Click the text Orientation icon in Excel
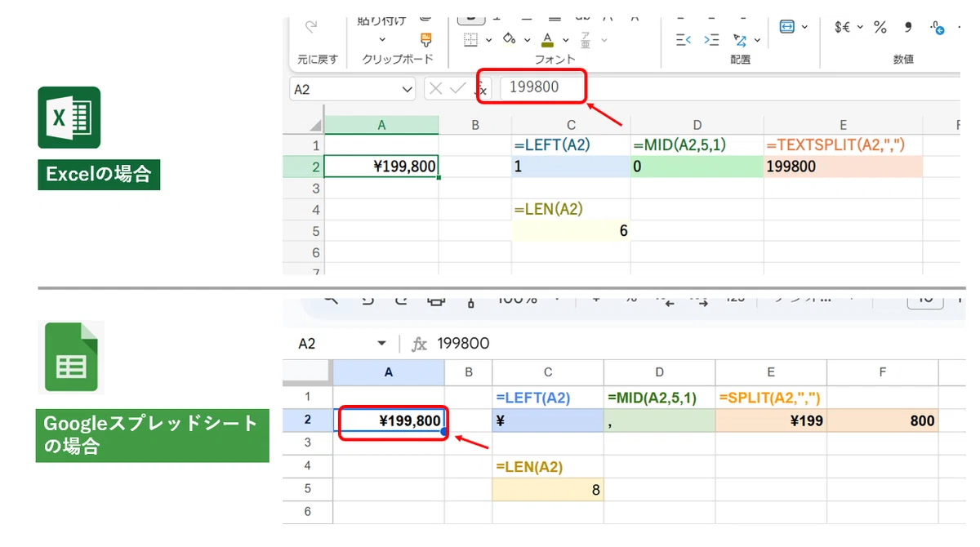Image resolution: width=980 pixels, height=547 pixels. 740,39
